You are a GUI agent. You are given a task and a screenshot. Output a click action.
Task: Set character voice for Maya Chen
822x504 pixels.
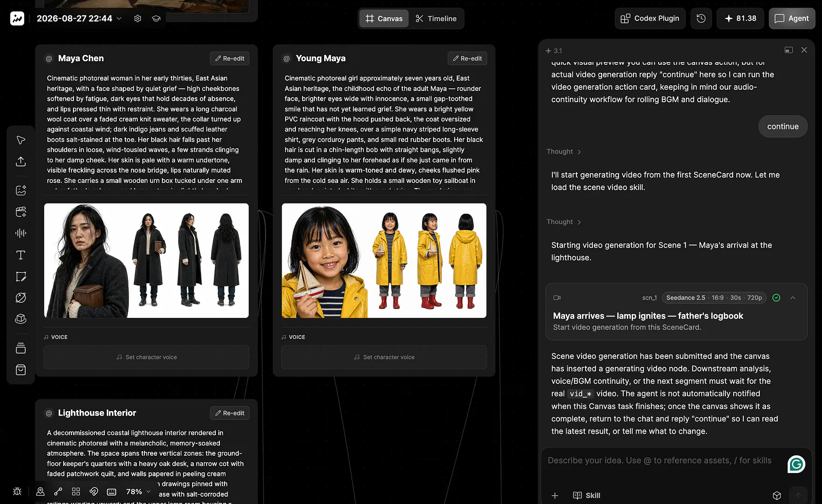[x=146, y=357]
